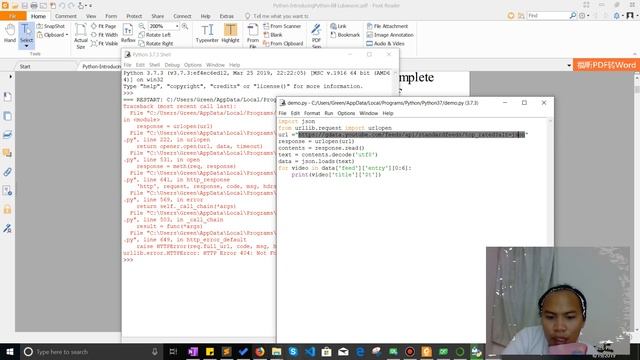Open the zoom percentage dropdown
Screen dimensions: 640x360
tap(177, 26)
